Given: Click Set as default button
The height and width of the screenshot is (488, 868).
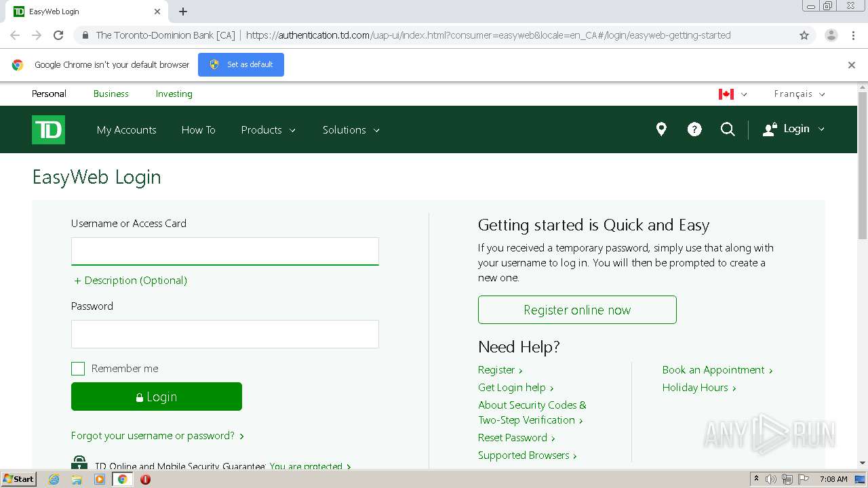Looking at the screenshot, I should pos(241,64).
